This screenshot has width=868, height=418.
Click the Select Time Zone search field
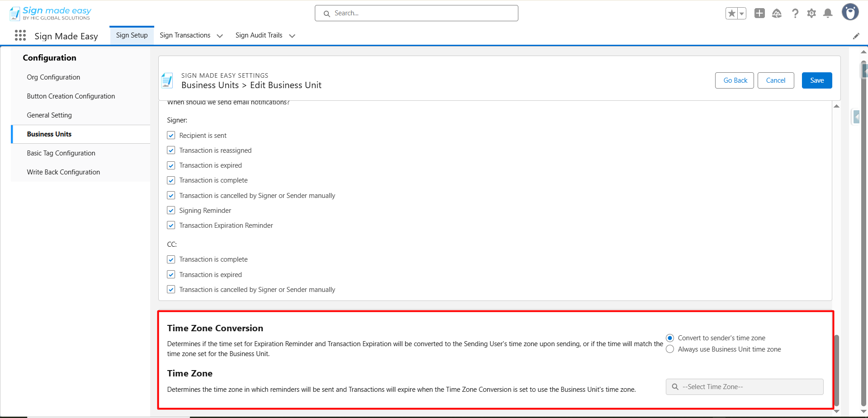(x=744, y=387)
